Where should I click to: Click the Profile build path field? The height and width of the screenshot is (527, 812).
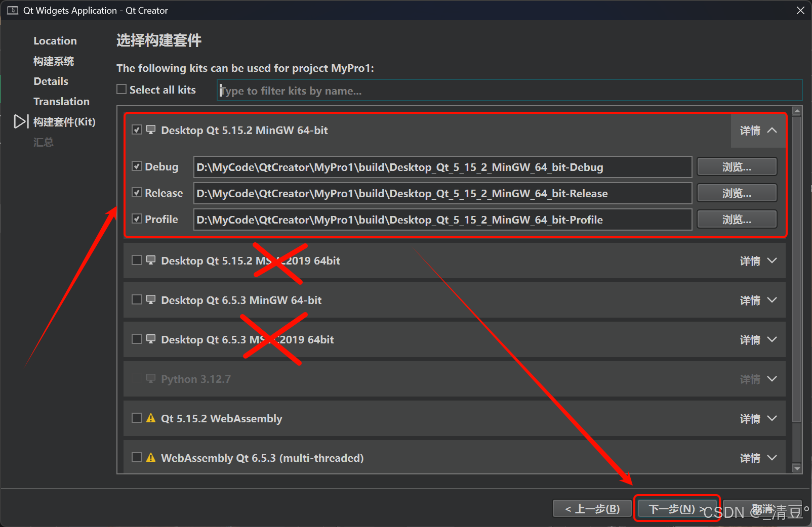point(442,219)
